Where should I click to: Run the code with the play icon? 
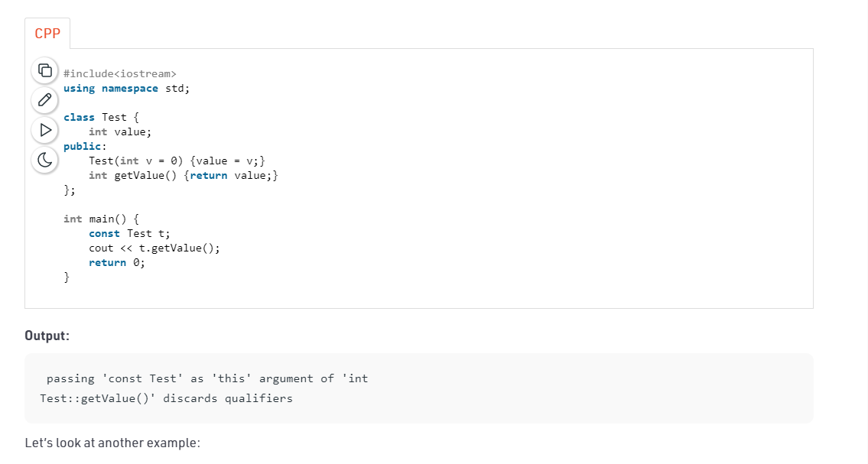coord(45,130)
